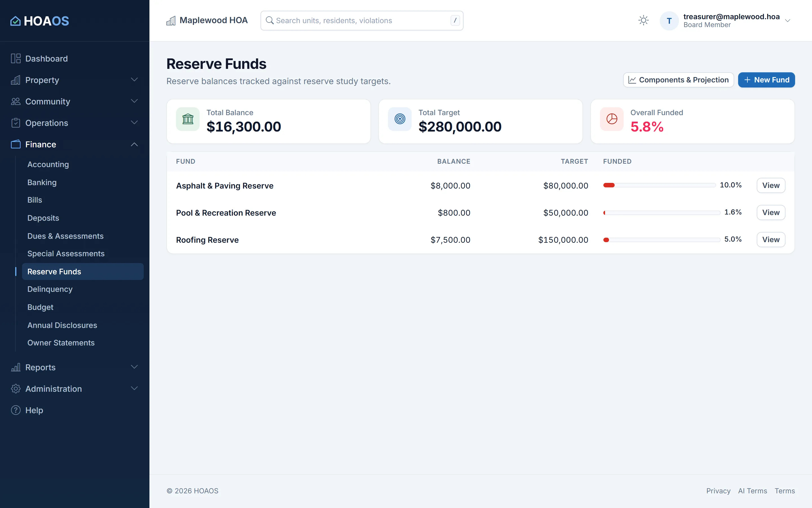Click the Overall Funded 5.8% value
The height and width of the screenshot is (508, 812).
[647, 127]
